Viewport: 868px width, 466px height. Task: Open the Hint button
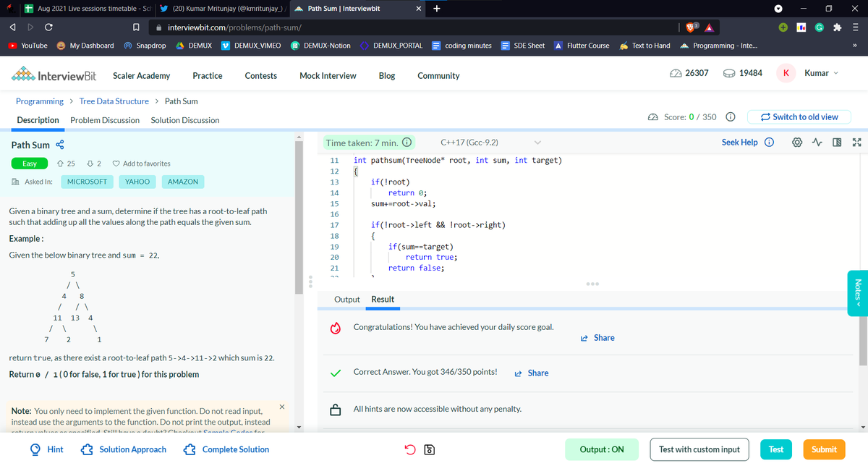tap(47, 449)
